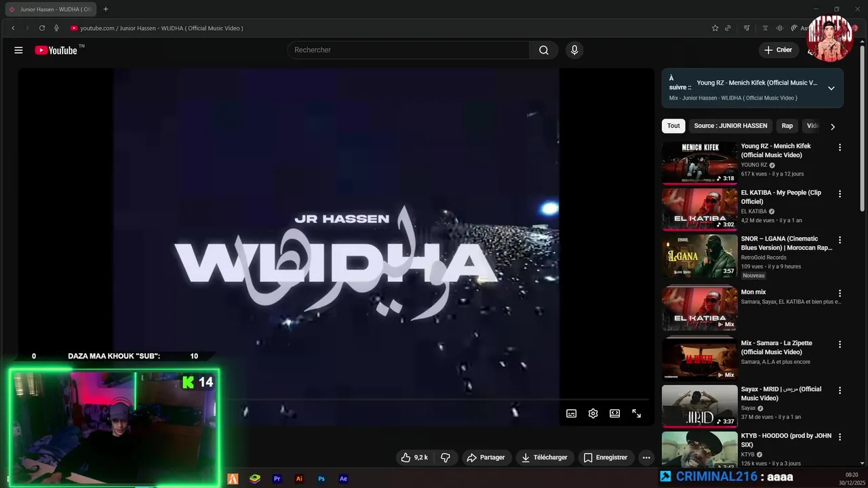The width and height of the screenshot is (868, 488).
Task: Open options for EL KATIBA - My People
Action: point(840,194)
